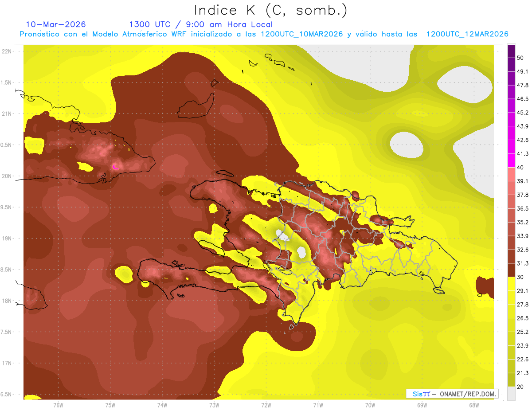Screen dimensions: 532x411
Task: Click the colorbar value "25.2"
Action: pyautogui.click(x=523, y=332)
